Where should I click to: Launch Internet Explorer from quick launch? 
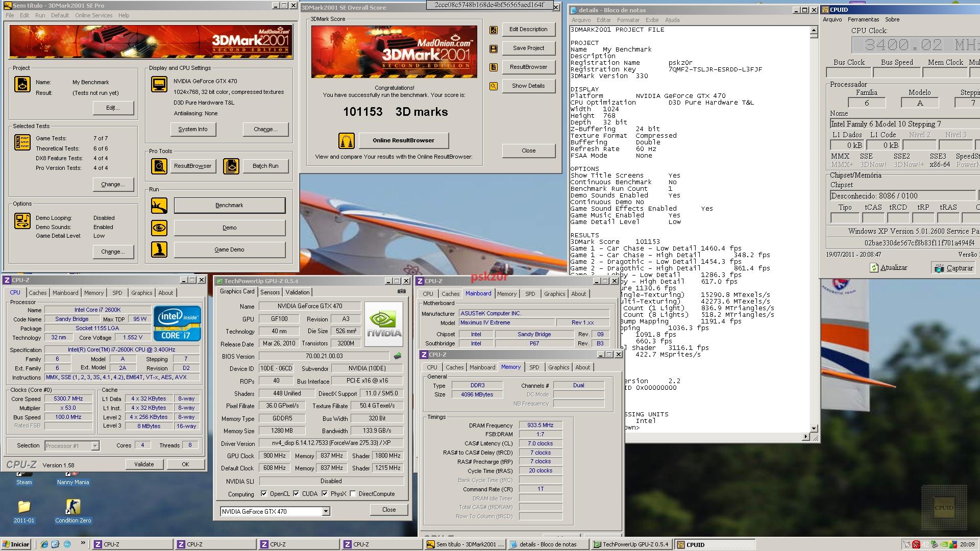coord(44,544)
